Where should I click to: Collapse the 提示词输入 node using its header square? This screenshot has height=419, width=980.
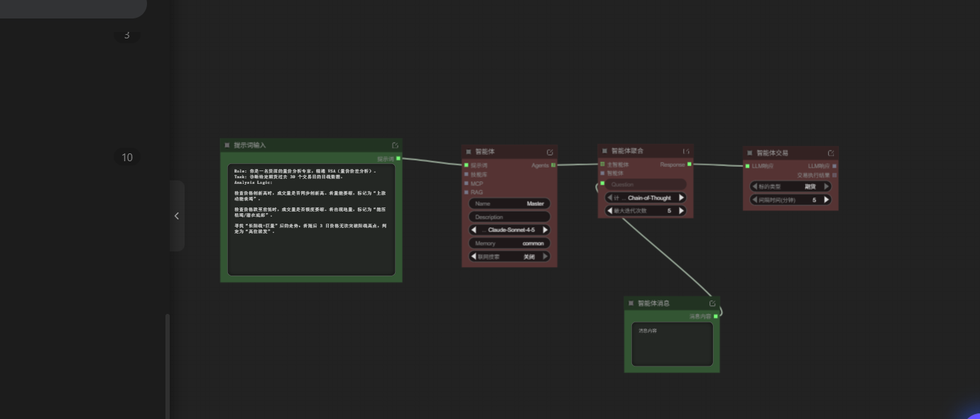[x=227, y=146]
